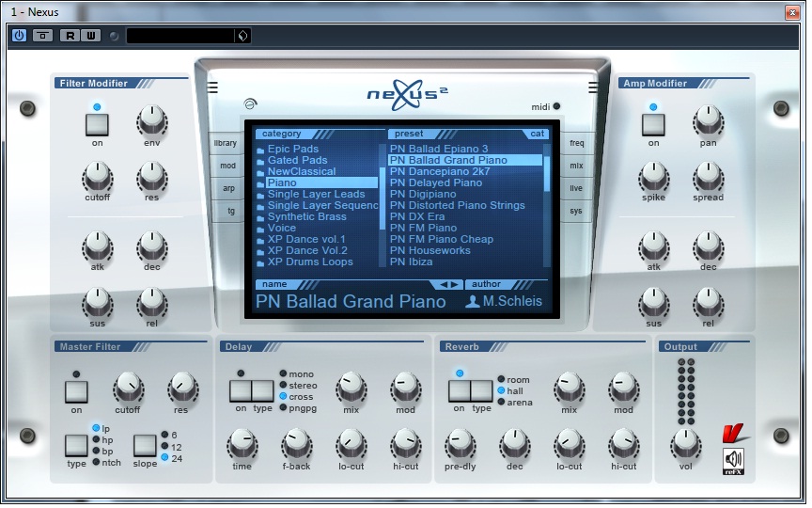Open the host preset name dropdown field
This screenshot has height=508, width=812.
click(x=180, y=36)
